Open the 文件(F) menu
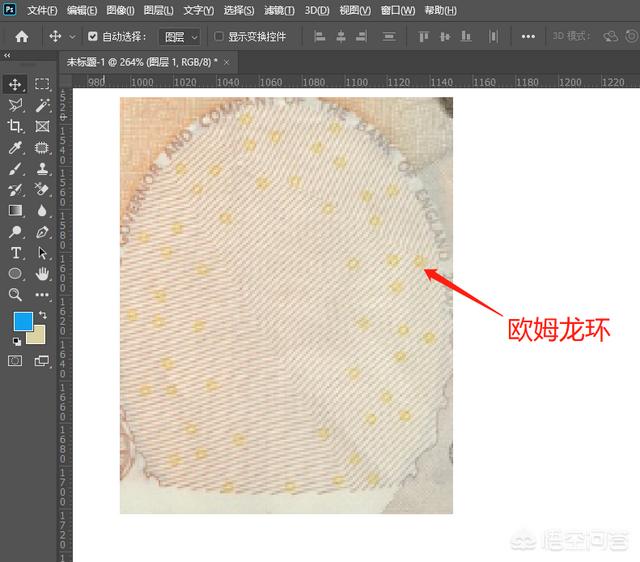 coord(42,10)
